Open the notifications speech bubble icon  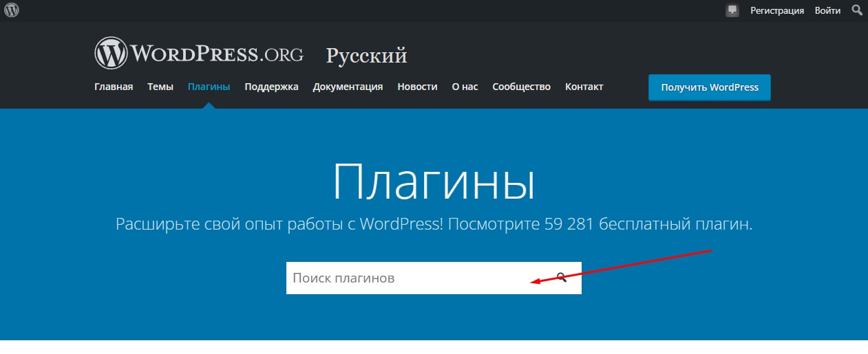(x=732, y=10)
